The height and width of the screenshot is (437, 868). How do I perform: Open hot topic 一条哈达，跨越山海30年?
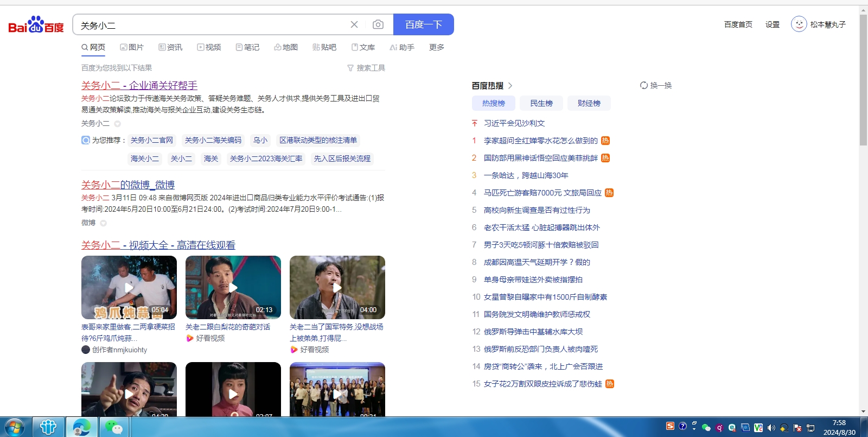[x=526, y=175]
